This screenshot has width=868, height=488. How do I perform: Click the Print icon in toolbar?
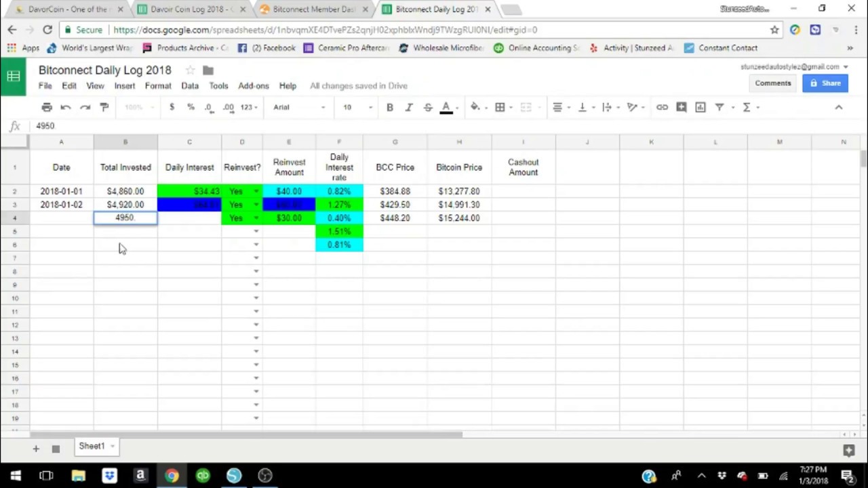pyautogui.click(x=47, y=107)
